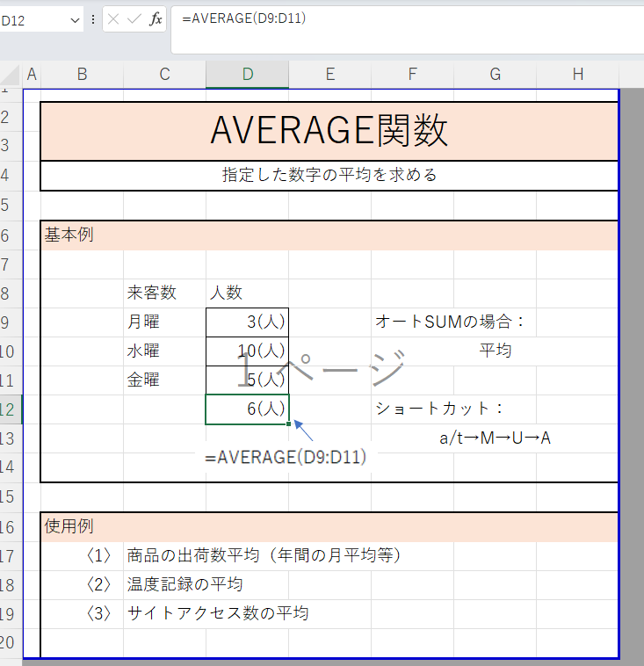Click the AVERAGE関数 title cell
This screenshot has height=666, width=644.
coord(329,131)
